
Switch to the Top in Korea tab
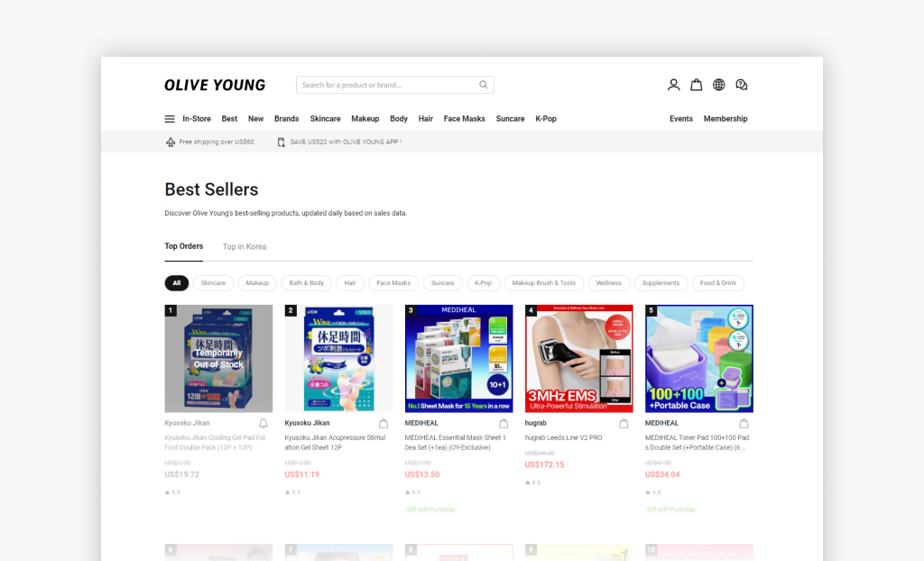coord(245,247)
